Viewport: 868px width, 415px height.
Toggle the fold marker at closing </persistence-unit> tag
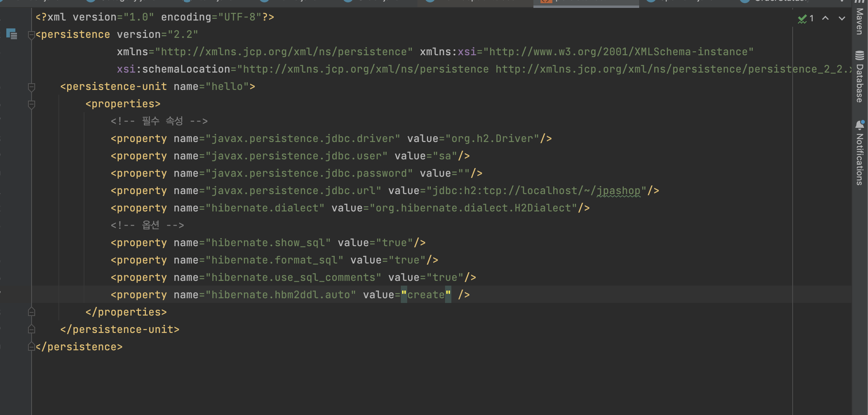click(32, 329)
